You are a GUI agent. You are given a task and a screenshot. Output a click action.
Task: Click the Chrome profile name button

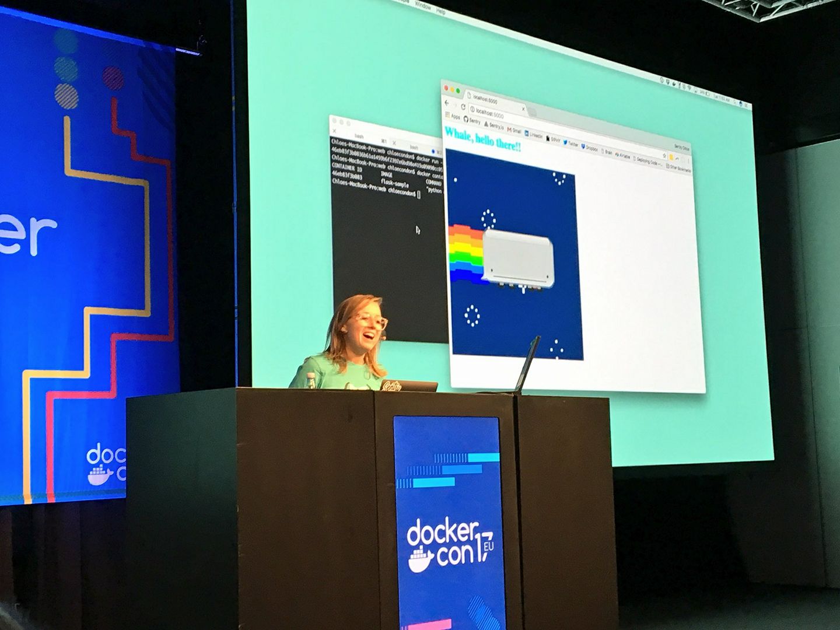click(681, 148)
